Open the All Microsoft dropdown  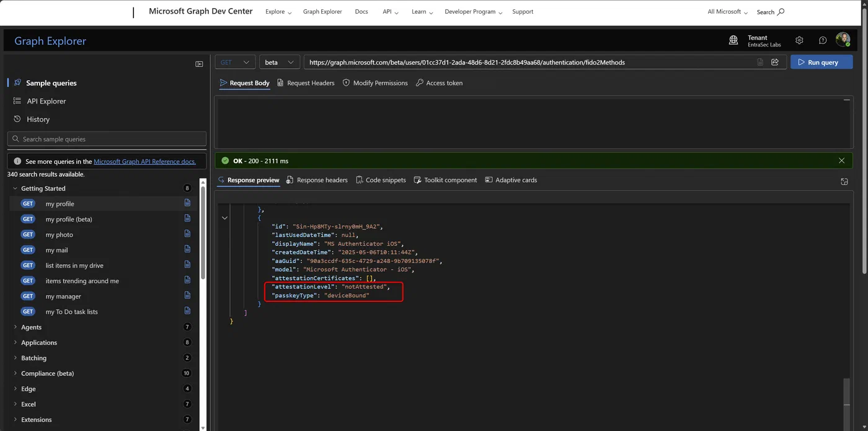[728, 12]
